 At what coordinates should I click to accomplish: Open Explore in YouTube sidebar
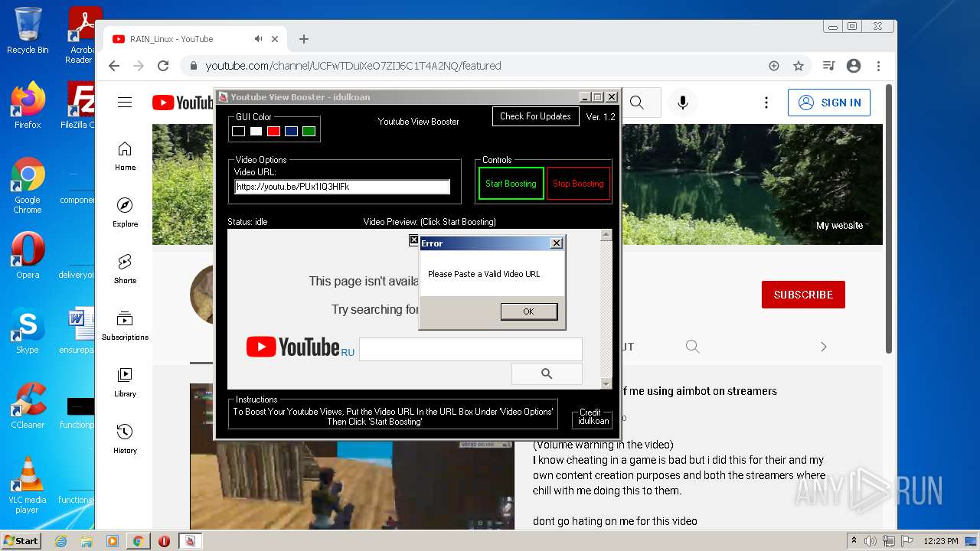tap(125, 212)
